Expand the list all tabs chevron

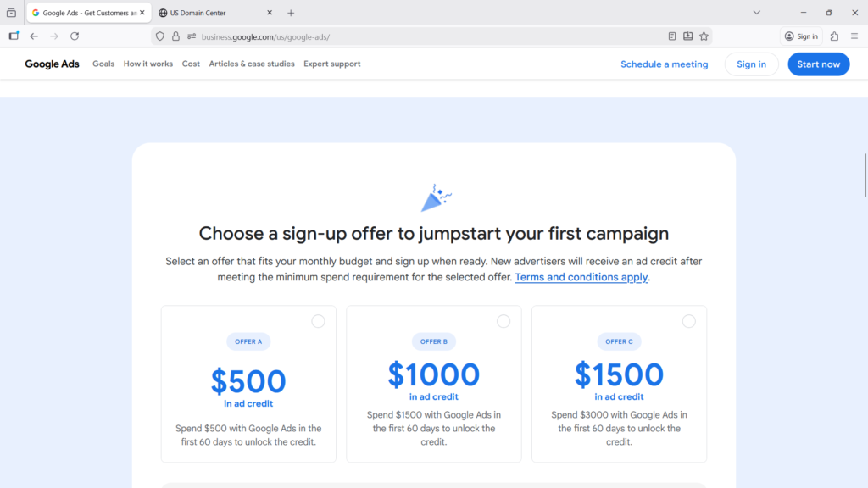pos(757,13)
